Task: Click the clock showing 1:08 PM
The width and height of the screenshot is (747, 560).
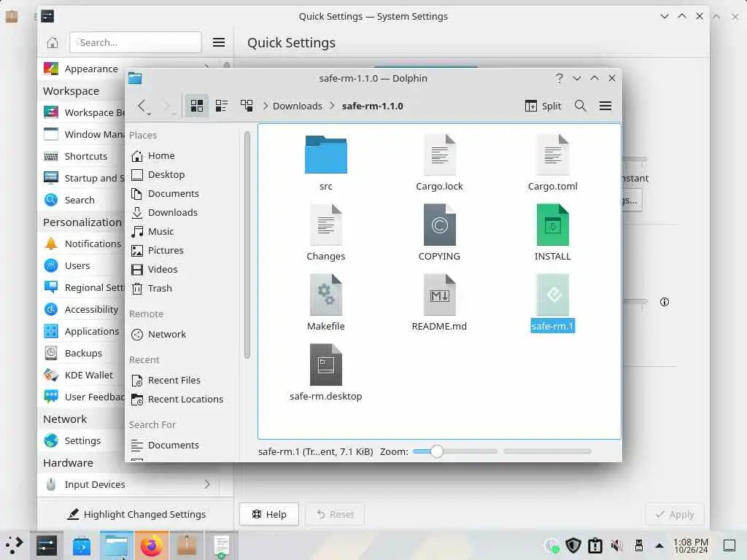Action: [691, 545]
